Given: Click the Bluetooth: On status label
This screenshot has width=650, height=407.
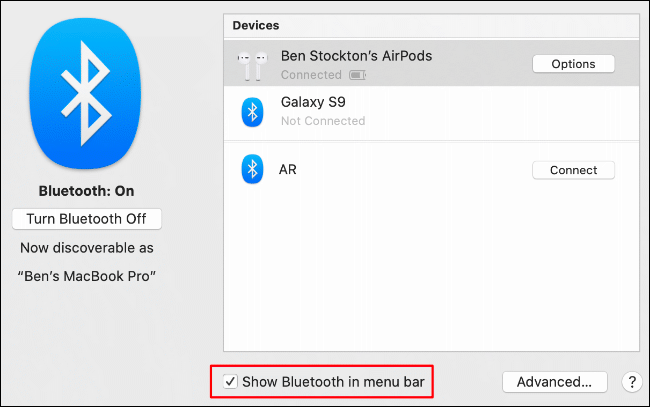Looking at the screenshot, I should 86,191.
